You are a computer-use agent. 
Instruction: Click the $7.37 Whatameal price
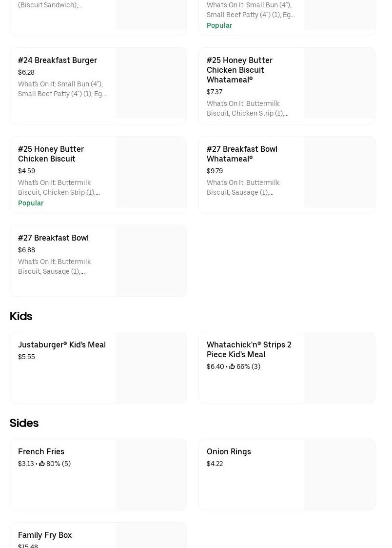(x=215, y=92)
